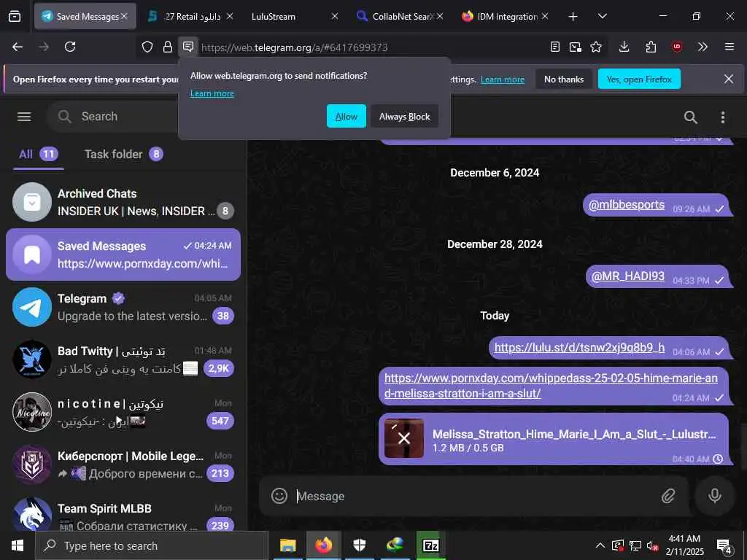Image resolution: width=747 pixels, height=560 pixels.
Task: Open picture-in-picture translate icon in address bar
Action: 575,47
